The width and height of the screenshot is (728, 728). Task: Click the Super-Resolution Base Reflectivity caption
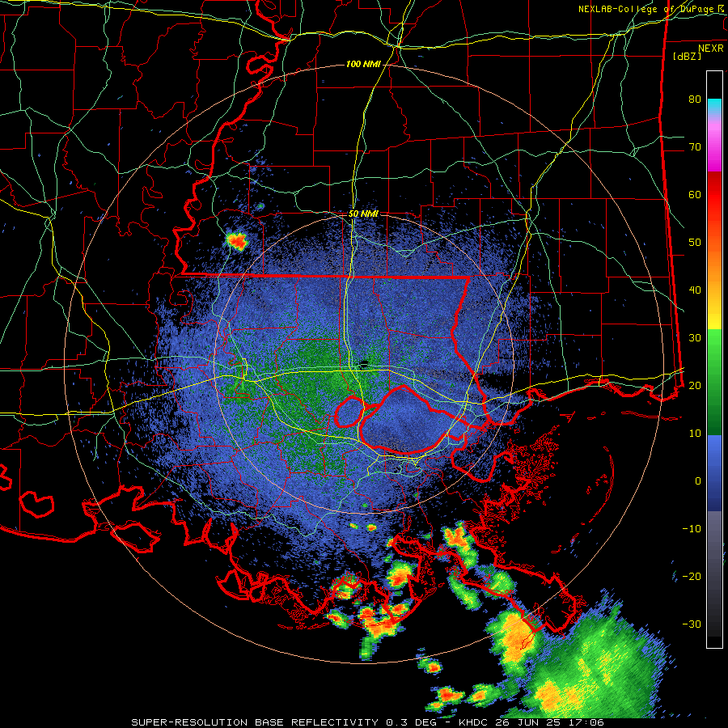[x=368, y=722]
